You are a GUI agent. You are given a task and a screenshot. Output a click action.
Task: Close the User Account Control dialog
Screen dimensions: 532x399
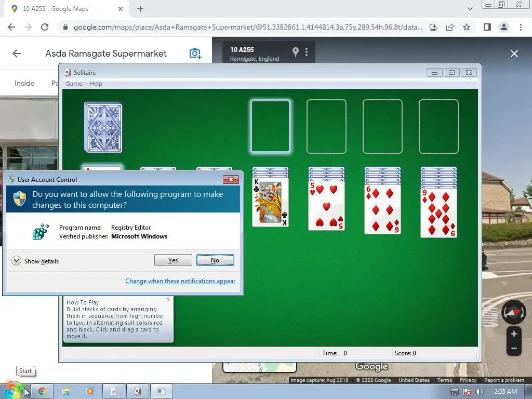[231, 179]
